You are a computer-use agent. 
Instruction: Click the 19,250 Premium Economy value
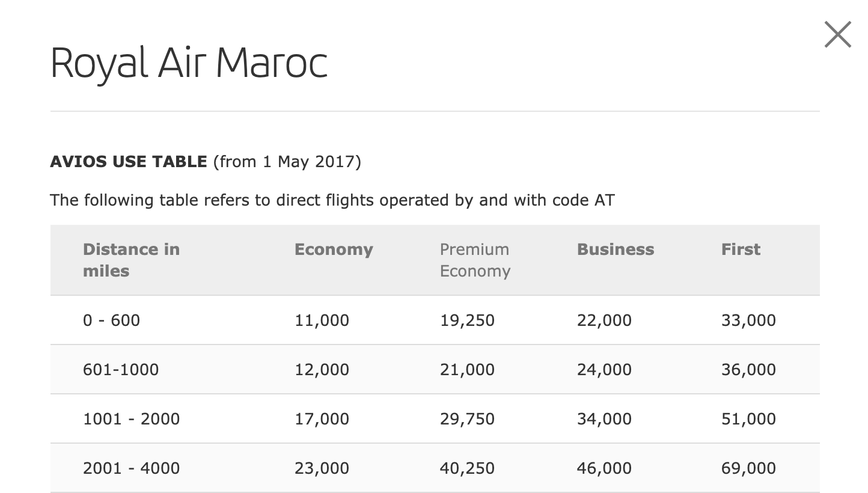click(x=467, y=320)
